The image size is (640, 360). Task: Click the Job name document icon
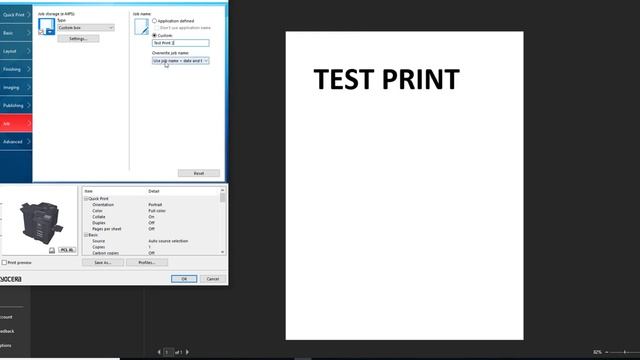pos(141,27)
